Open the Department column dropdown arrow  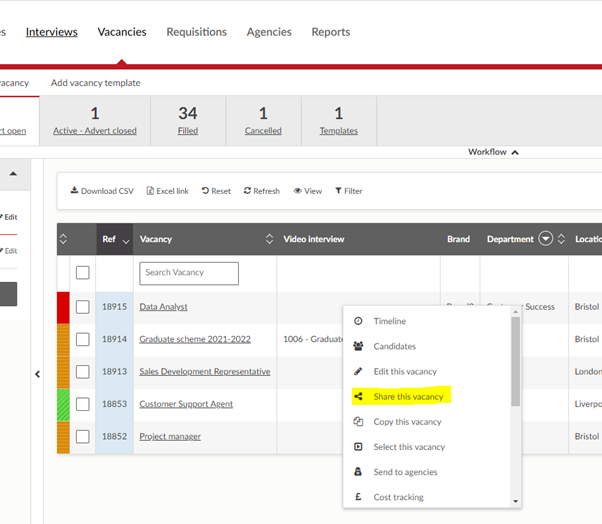click(x=546, y=239)
